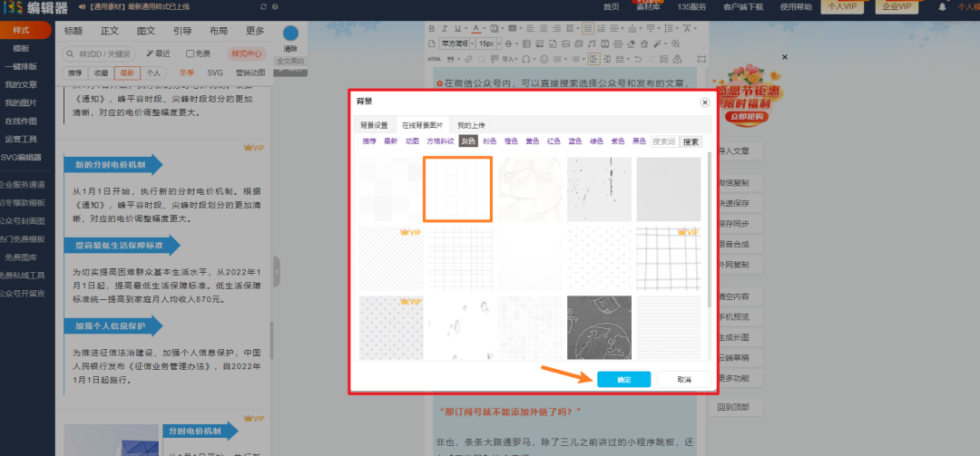980x456 pixels.
Task: Close the 背景 dialog with X
Action: [x=704, y=102]
